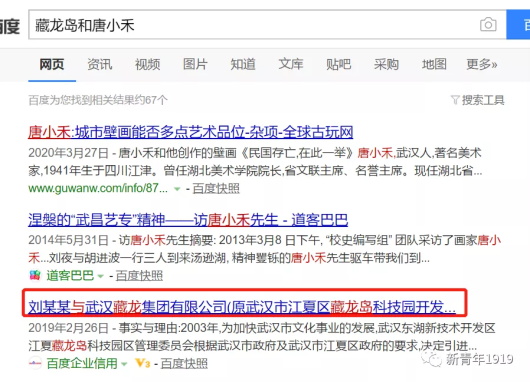The width and height of the screenshot is (530, 382).
Task: Open 百度快照 for the first result
Action: pyautogui.click(x=216, y=189)
